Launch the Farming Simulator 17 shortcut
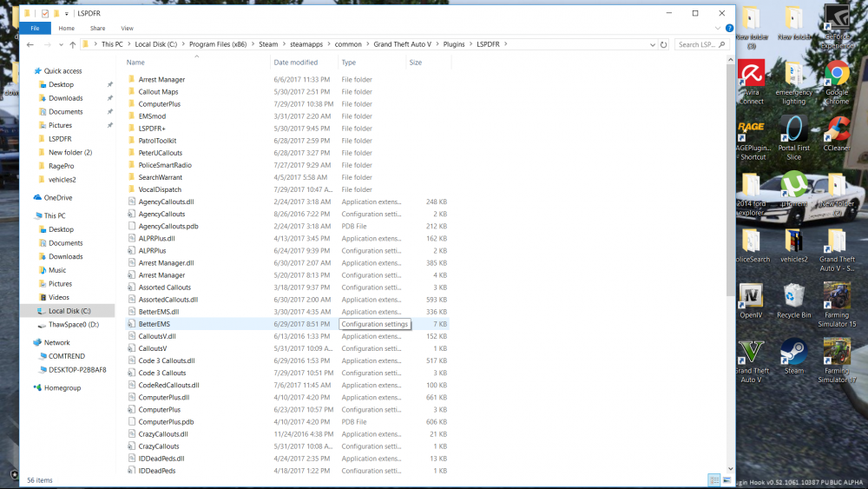Screen dimensions: 868x489 point(837,360)
